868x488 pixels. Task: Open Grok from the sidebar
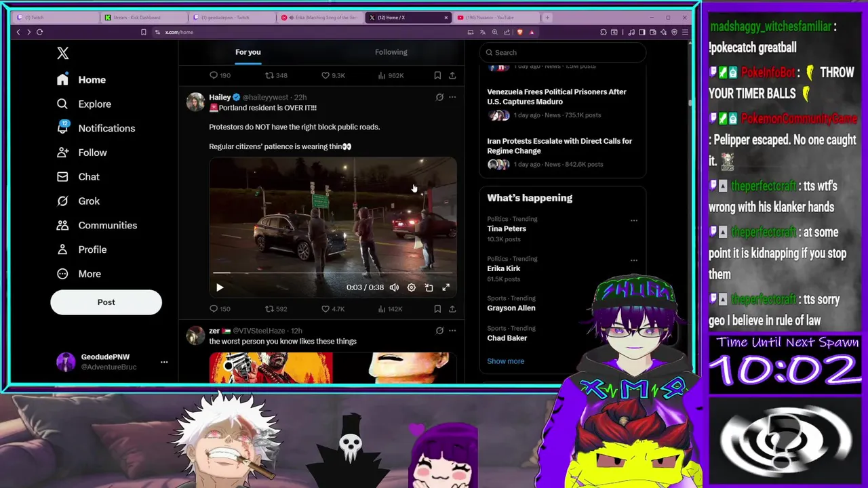[x=79, y=201]
